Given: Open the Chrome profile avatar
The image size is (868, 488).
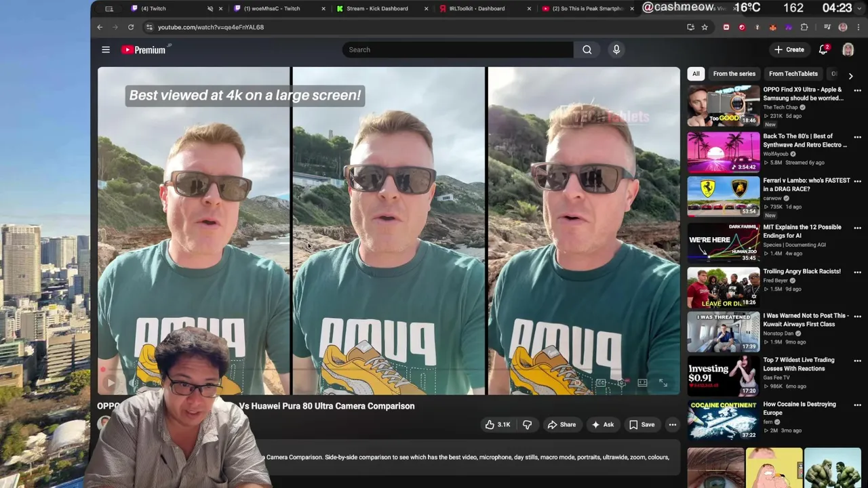Looking at the screenshot, I should (x=843, y=27).
